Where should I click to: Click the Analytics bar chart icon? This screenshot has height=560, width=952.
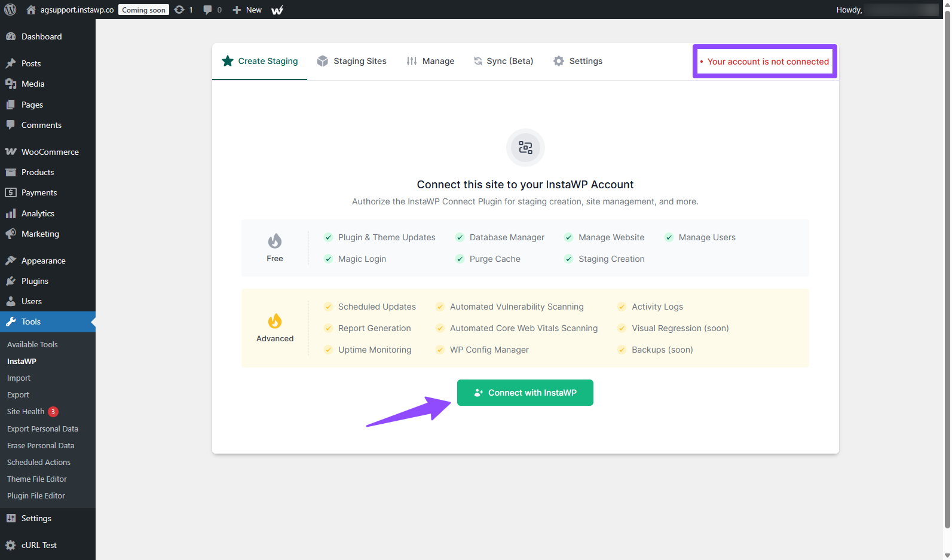(11, 213)
